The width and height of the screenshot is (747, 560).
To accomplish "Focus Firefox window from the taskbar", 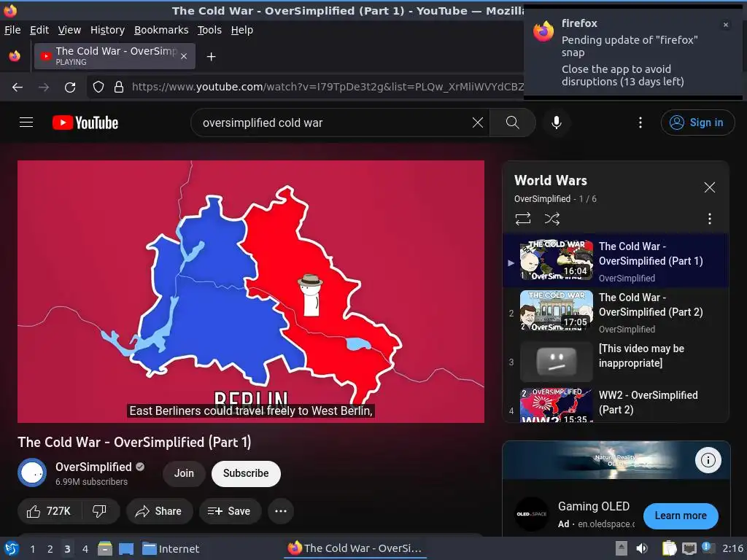I will pos(355,548).
